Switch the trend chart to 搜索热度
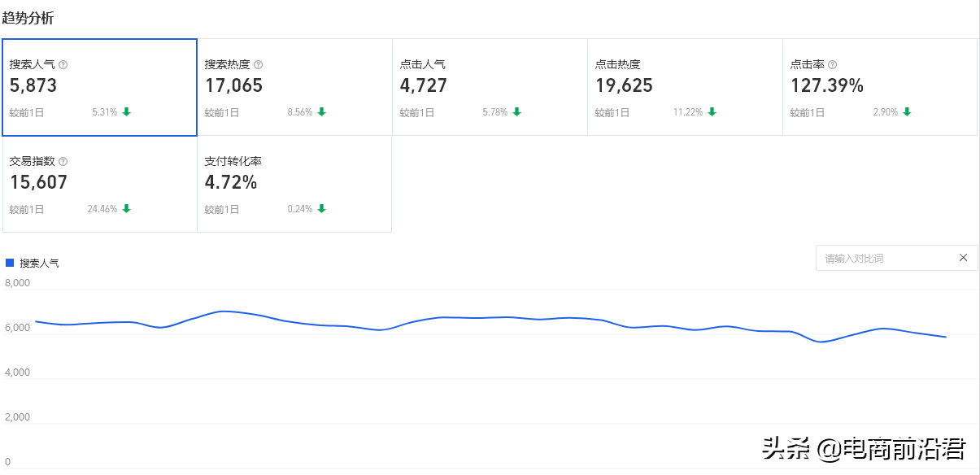This screenshot has width=980, height=475. click(294, 85)
